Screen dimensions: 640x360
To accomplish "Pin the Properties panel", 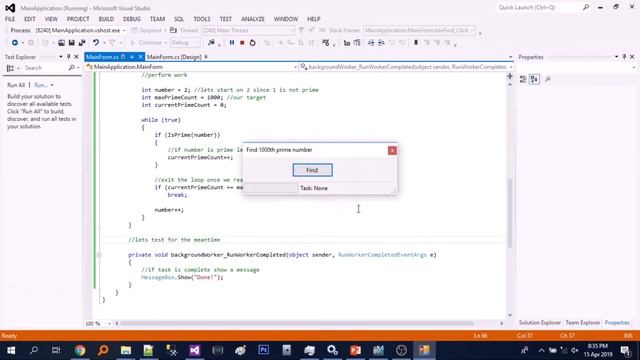I will tap(624, 57).
